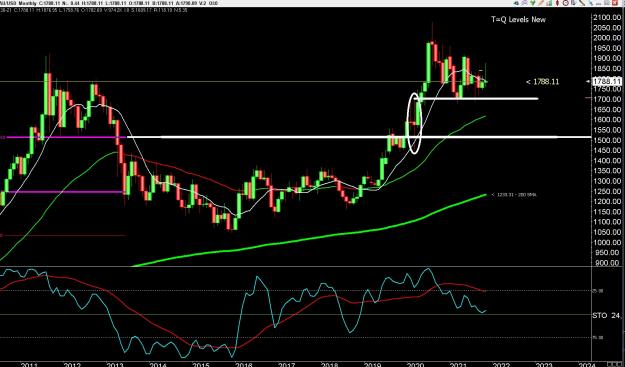
Task: Select the tall green candle at 2020 peak
Action: click(x=428, y=62)
